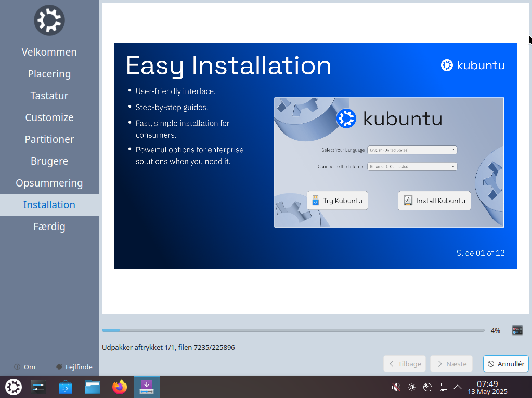Toggle the Fejlfinde debug button
The image size is (532, 398).
(74, 367)
